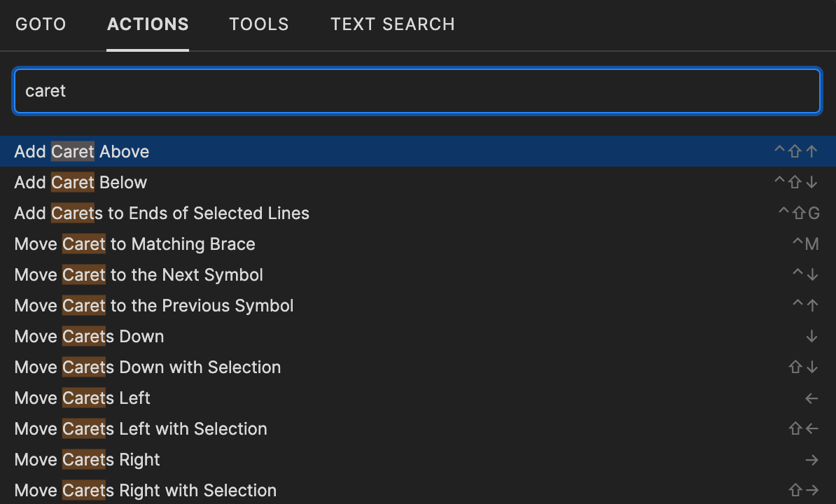Open the TOOLS tab
The image size is (836, 504).
coord(258,24)
